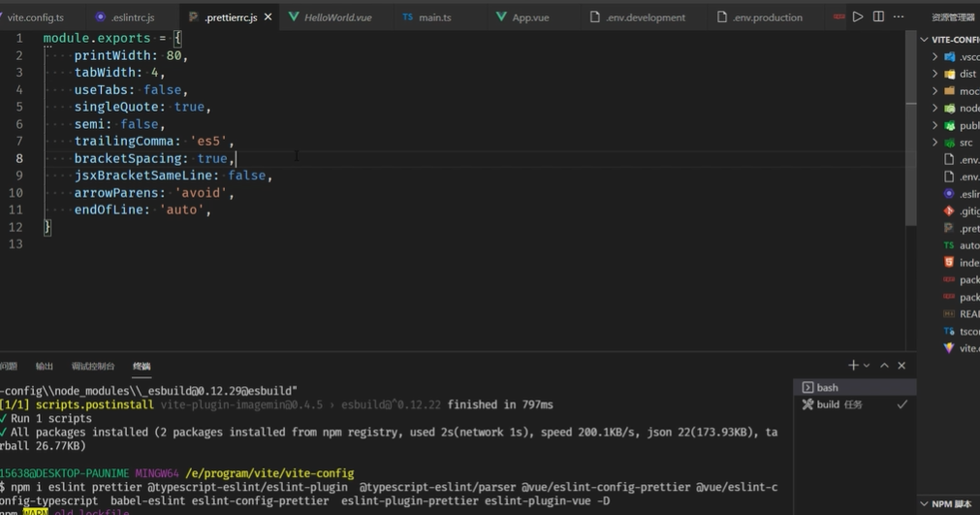The height and width of the screenshot is (515, 980).
Task: Collapse the VITE-CONFIG root folder
Action: [x=950, y=40]
